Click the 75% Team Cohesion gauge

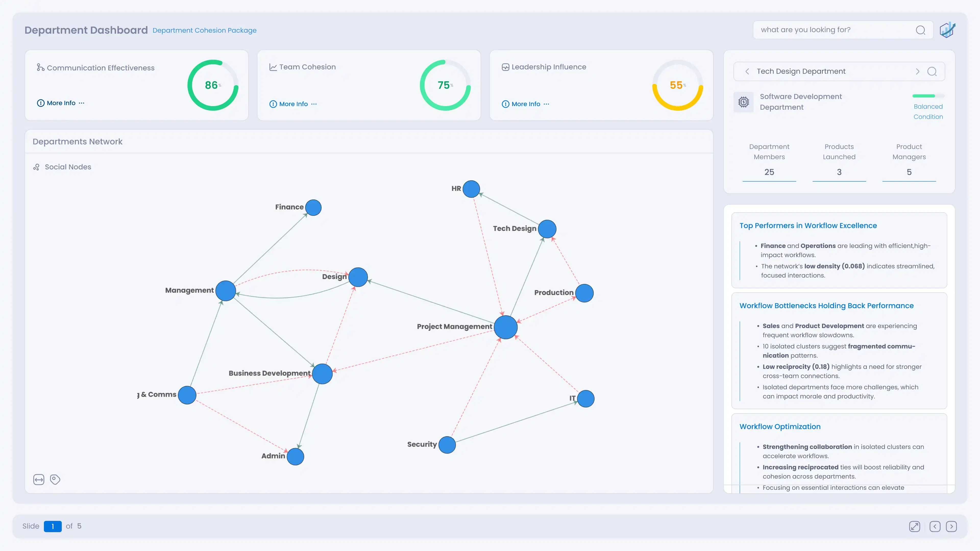446,85
